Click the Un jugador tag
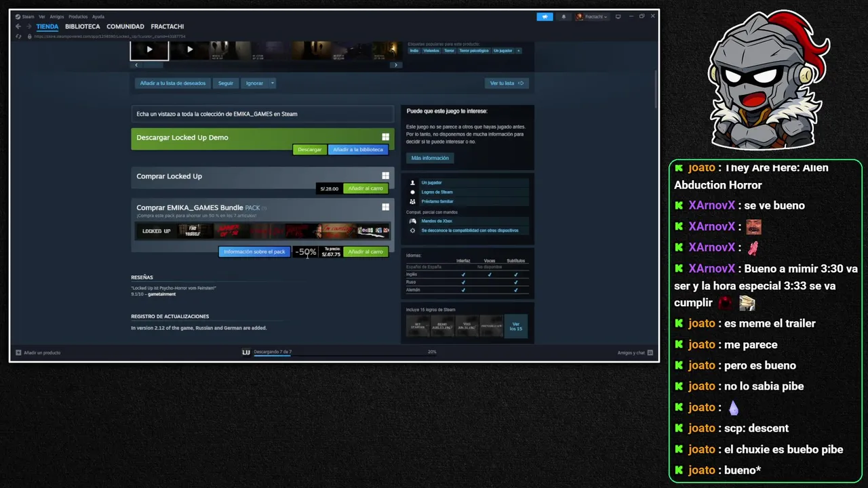This screenshot has width=868, height=488. click(x=503, y=50)
